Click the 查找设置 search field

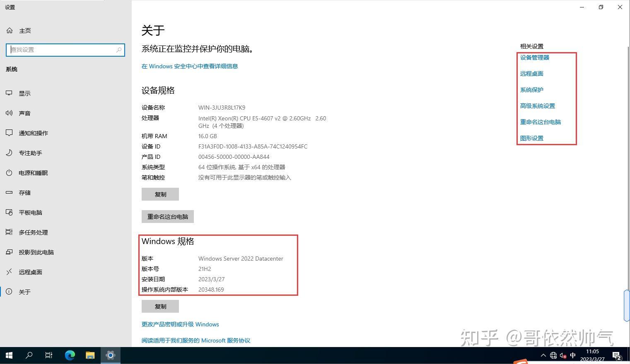click(65, 50)
